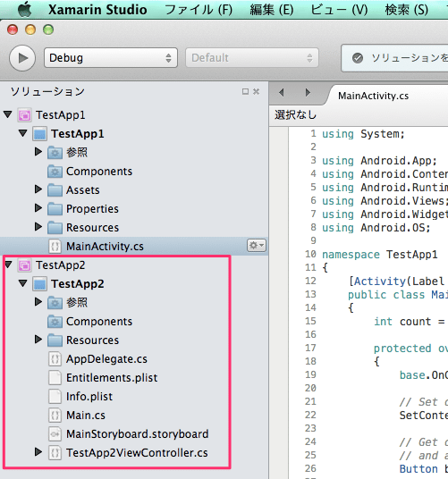Image resolution: width=448 pixels, height=479 pixels.
Task: Maximize the ソリューション pad with square icon
Action: [x=245, y=91]
